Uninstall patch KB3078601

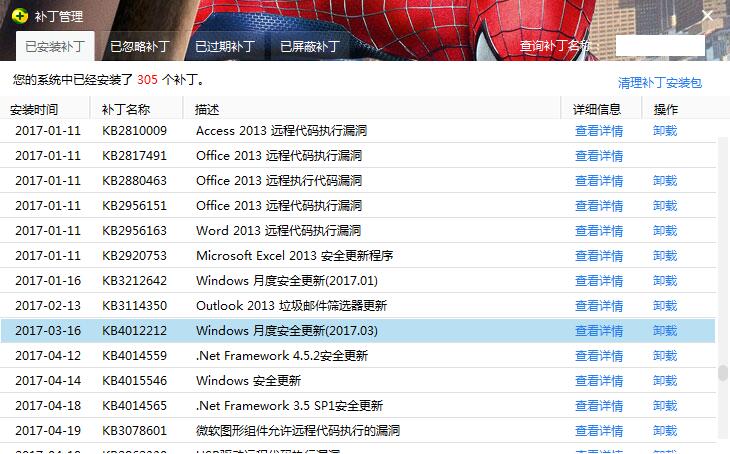pyautogui.click(x=665, y=431)
